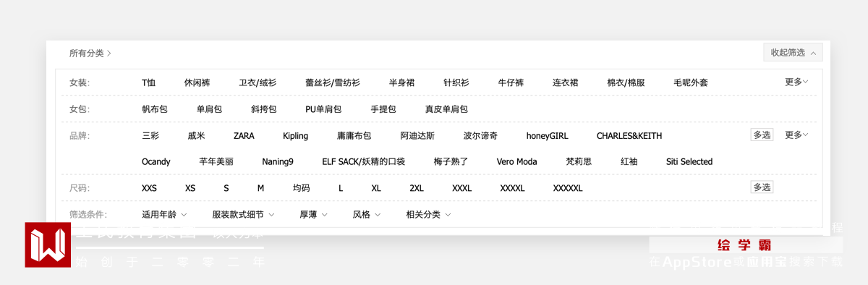Pick size XXXL
The height and width of the screenshot is (285, 868).
click(x=462, y=188)
